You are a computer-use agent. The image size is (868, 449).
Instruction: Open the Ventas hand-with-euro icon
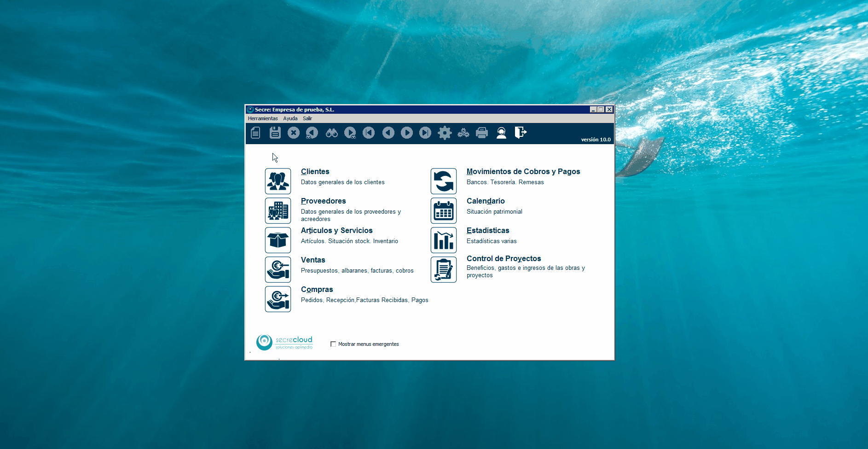tap(278, 269)
